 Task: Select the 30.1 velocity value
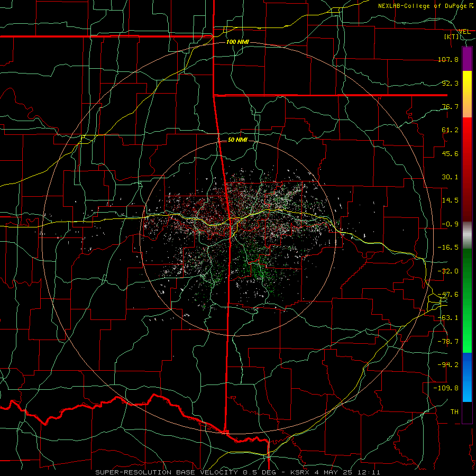[x=450, y=177]
